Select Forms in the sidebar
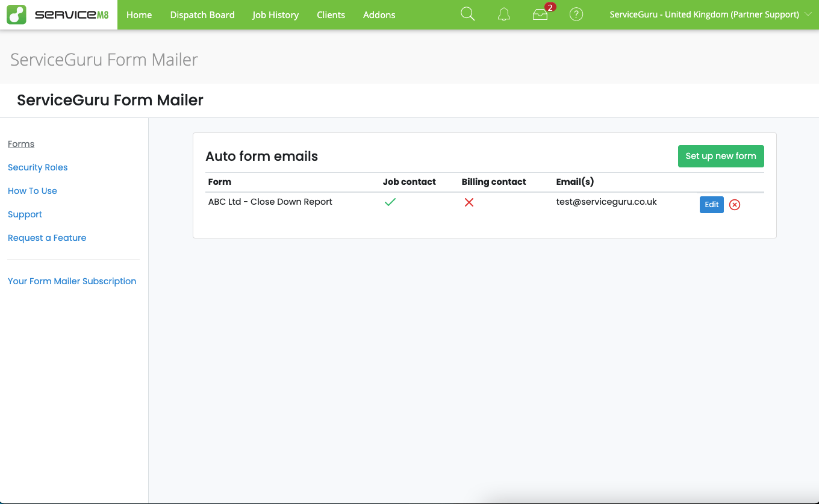The height and width of the screenshot is (504, 819). click(21, 144)
